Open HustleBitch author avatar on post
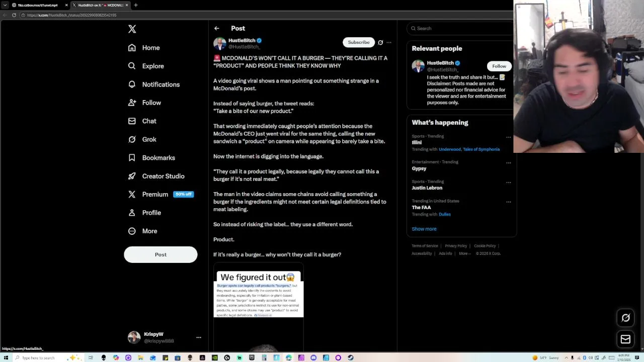644x362 pixels. pyautogui.click(x=219, y=44)
